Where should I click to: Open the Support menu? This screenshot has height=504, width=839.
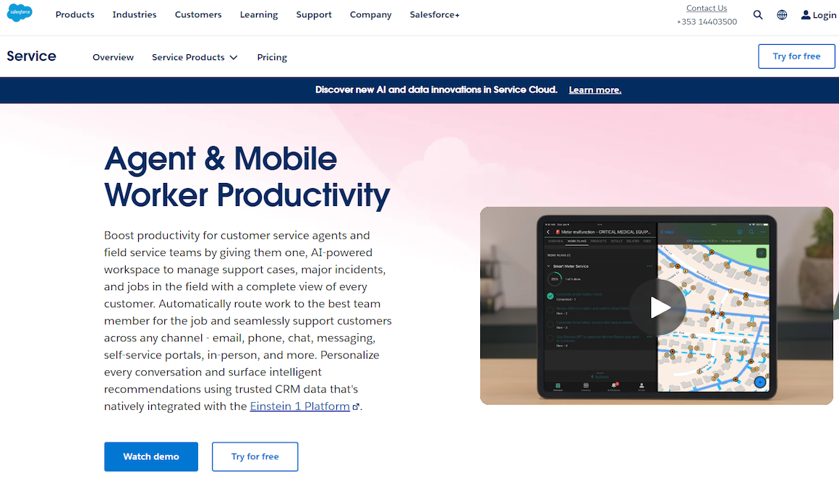coord(314,14)
